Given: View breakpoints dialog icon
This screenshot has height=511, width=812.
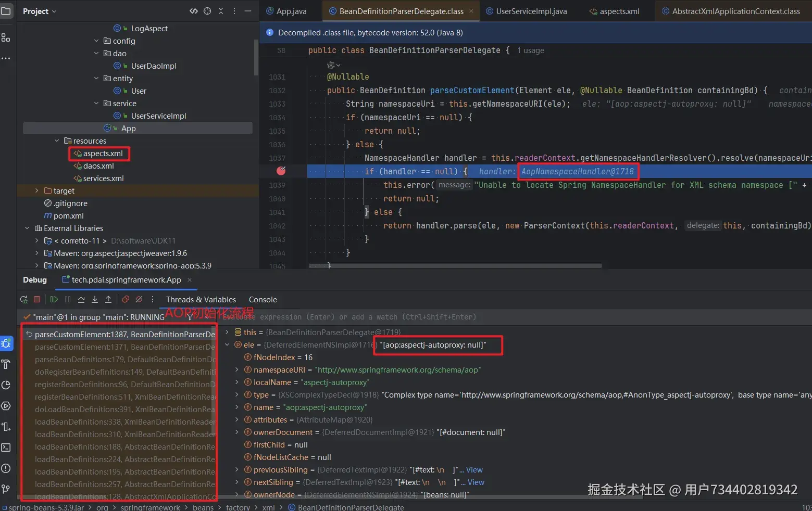Looking at the screenshot, I should pos(126,299).
